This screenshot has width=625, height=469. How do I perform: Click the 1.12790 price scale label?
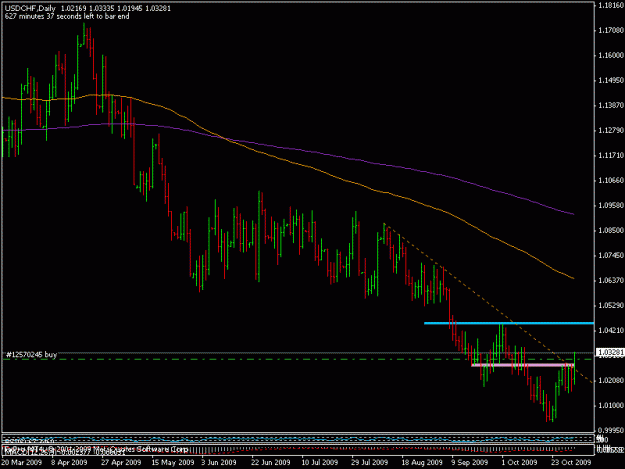point(611,130)
